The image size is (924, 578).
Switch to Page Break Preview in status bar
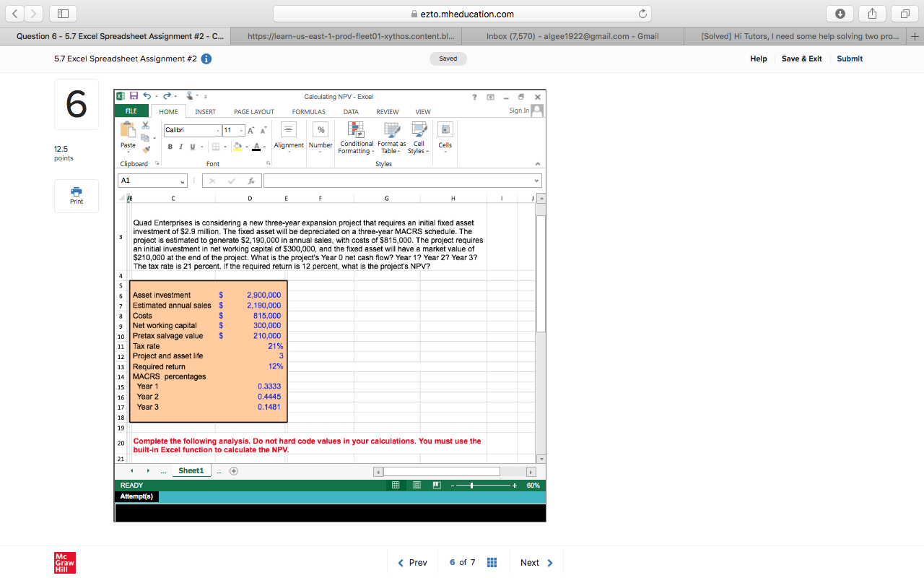click(x=437, y=486)
